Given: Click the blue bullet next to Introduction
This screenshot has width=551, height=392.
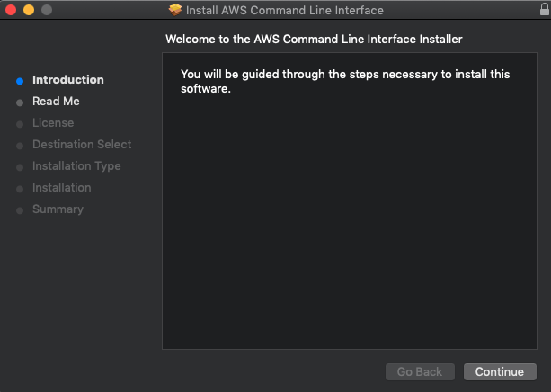Looking at the screenshot, I should (20, 81).
